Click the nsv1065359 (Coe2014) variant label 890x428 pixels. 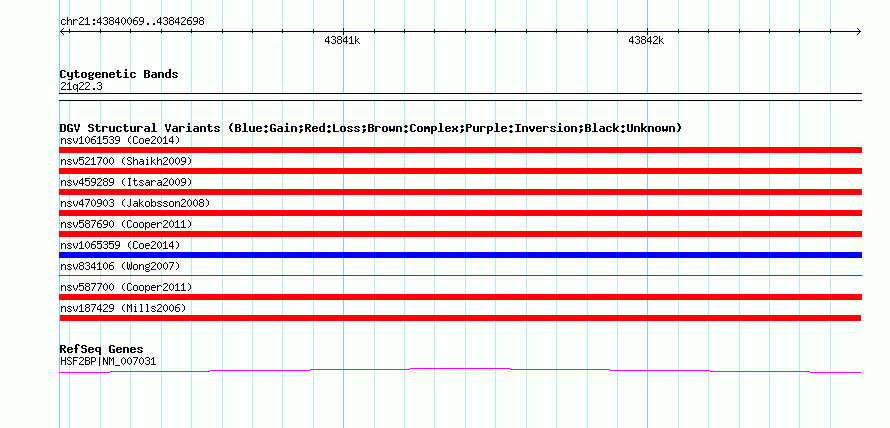point(120,245)
